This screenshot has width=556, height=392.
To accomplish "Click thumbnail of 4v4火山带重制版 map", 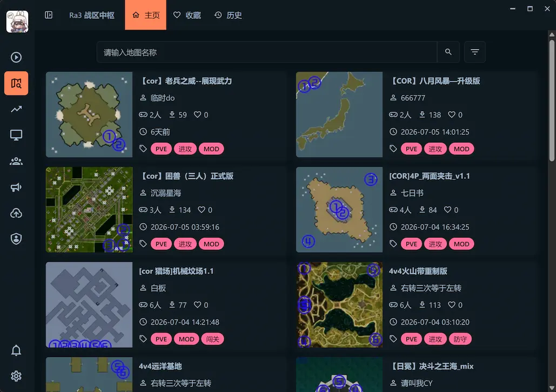I will [x=339, y=305].
